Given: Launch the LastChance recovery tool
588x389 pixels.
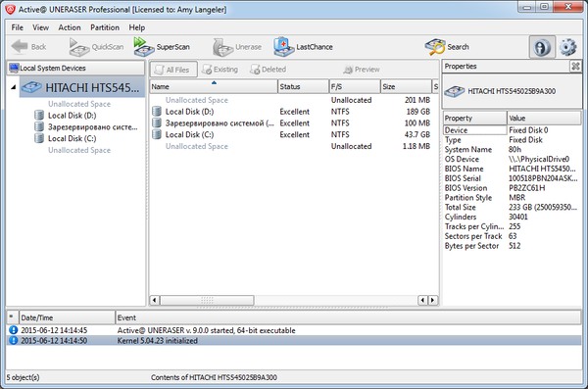Looking at the screenshot, I should coord(303,47).
